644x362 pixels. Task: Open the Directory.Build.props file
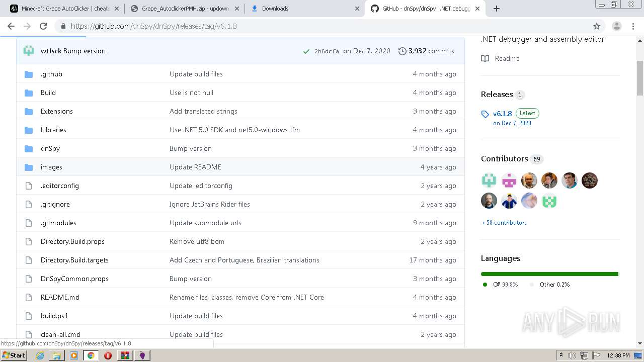point(72,241)
